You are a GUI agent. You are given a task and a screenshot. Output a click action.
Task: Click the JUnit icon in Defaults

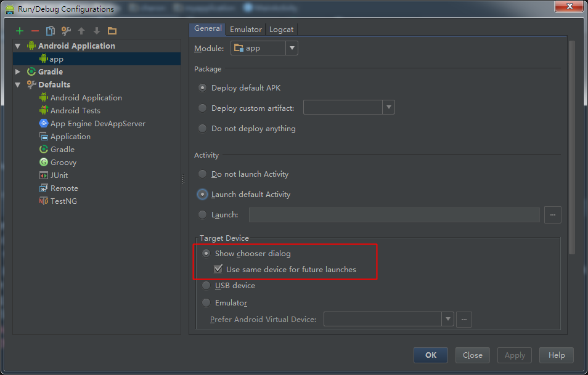[44, 175]
